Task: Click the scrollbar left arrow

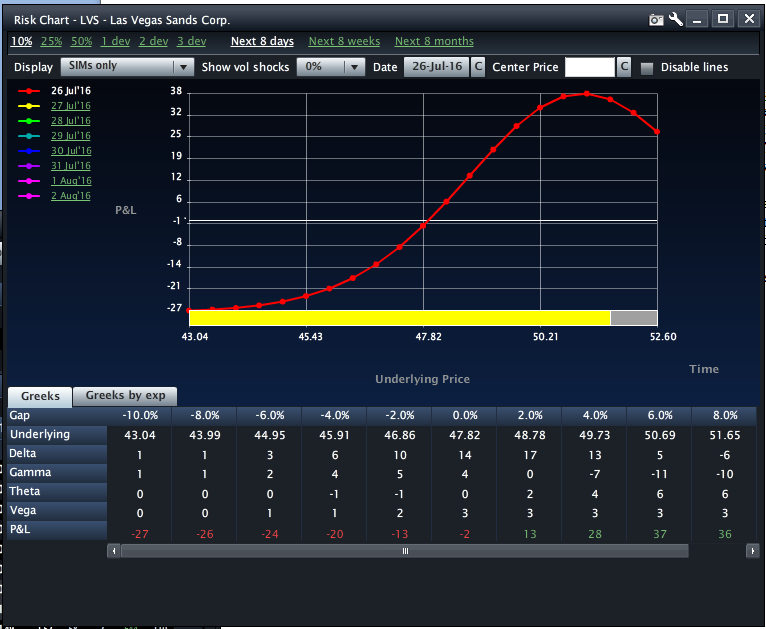Action: [114, 551]
